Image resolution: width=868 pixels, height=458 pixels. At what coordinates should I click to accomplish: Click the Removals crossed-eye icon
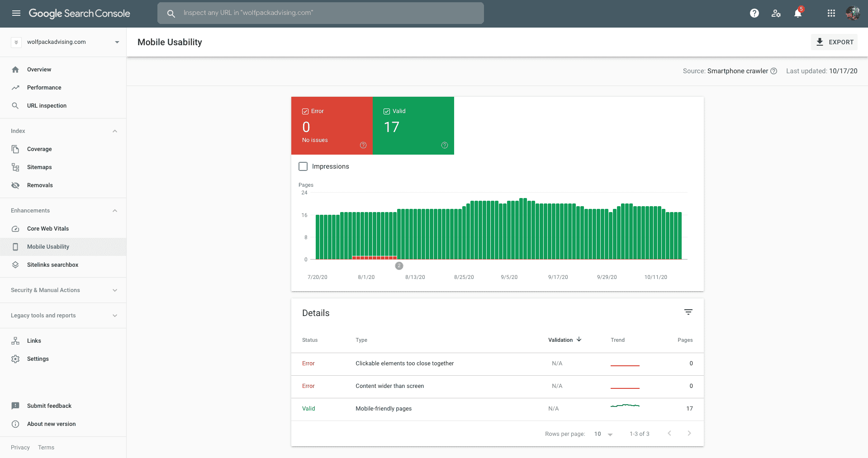(15, 185)
